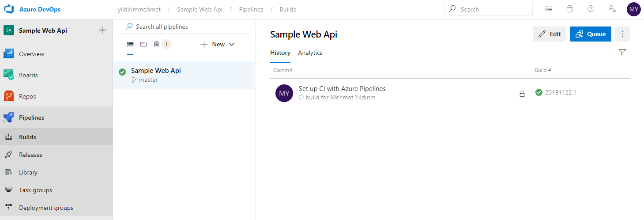Switch to the Analytics tab
Screen dimensions: 644x220
tap(310, 53)
